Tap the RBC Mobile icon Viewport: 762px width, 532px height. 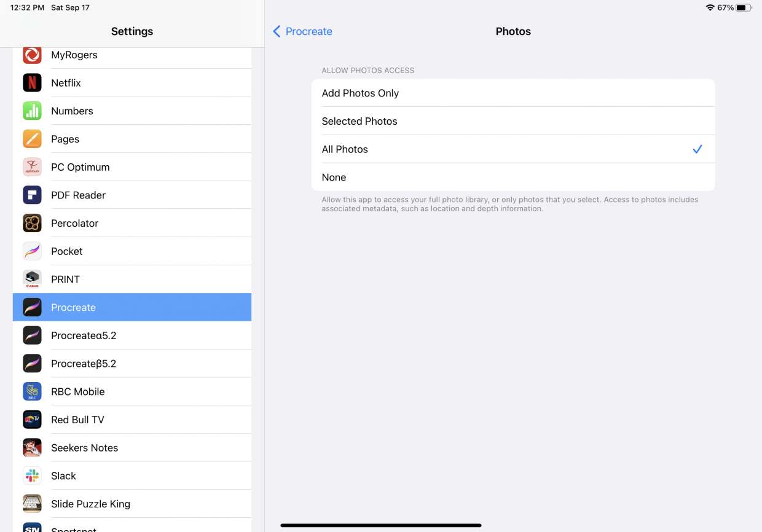(32, 392)
